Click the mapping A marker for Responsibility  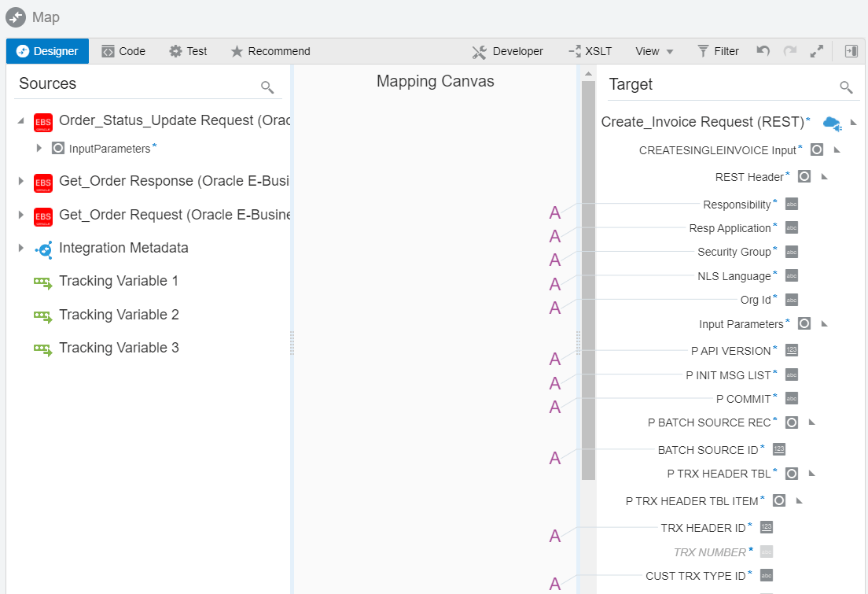(x=554, y=212)
